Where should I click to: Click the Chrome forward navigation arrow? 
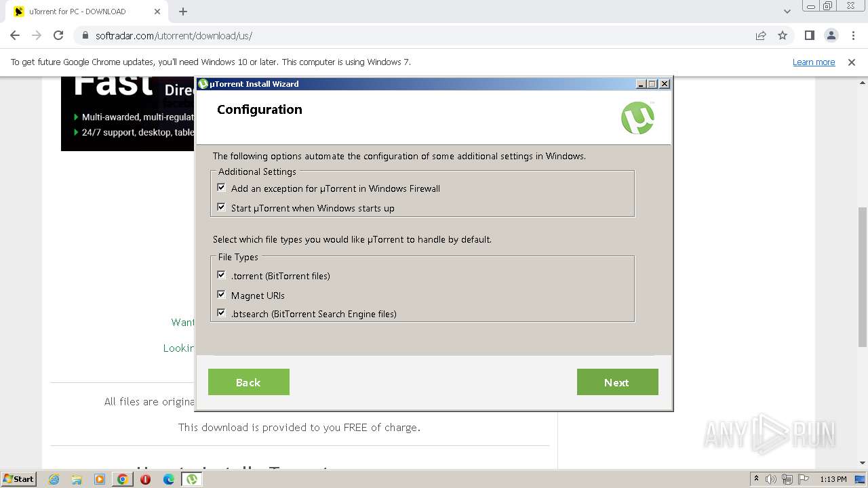coord(37,35)
